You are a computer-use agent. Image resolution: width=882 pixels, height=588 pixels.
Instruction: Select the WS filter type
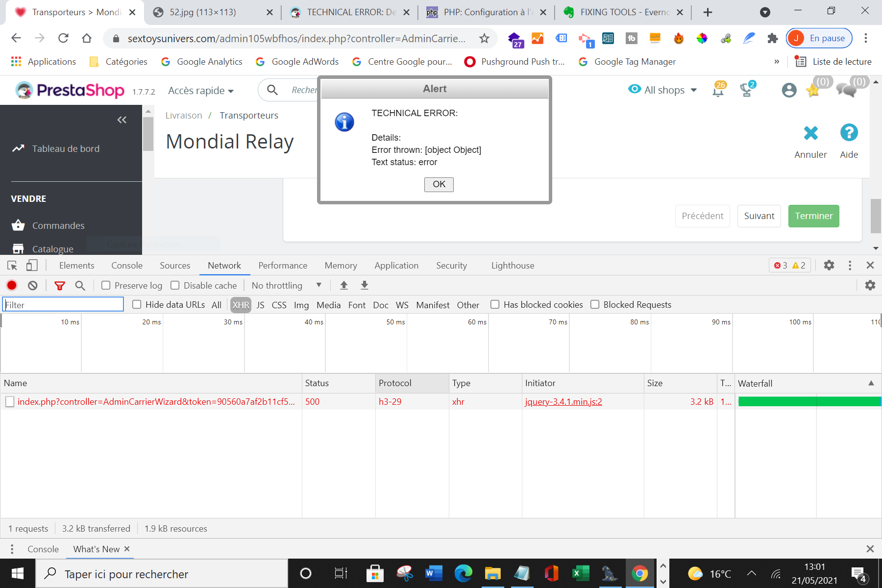(402, 305)
